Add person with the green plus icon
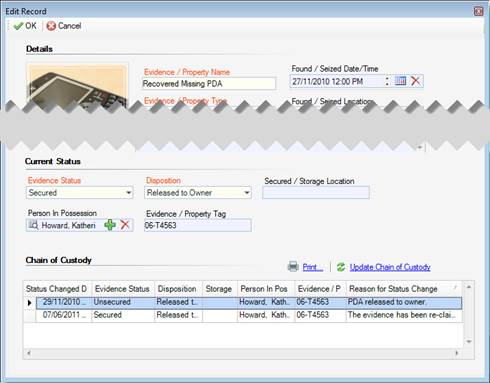The width and height of the screenshot is (490, 383). 110,225
